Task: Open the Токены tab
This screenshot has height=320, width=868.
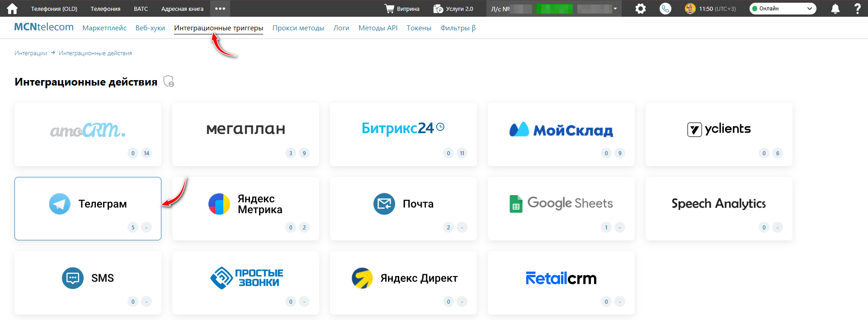Action: coord(419,28)
